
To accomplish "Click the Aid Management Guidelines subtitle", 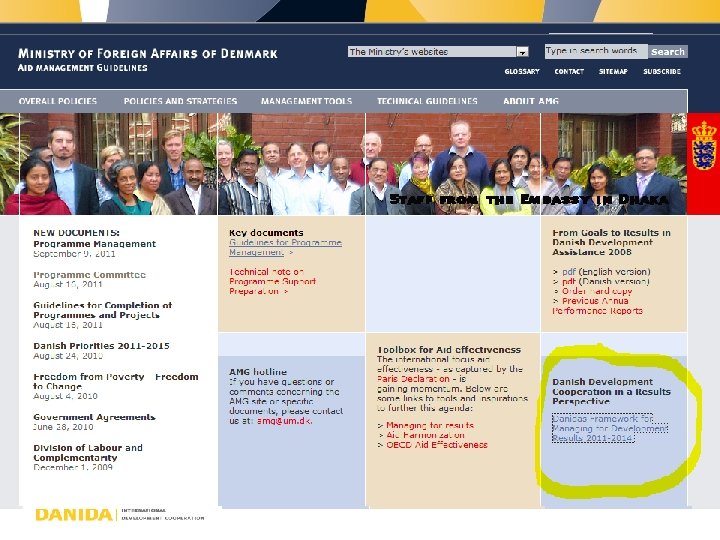I will tap(83, 68).
